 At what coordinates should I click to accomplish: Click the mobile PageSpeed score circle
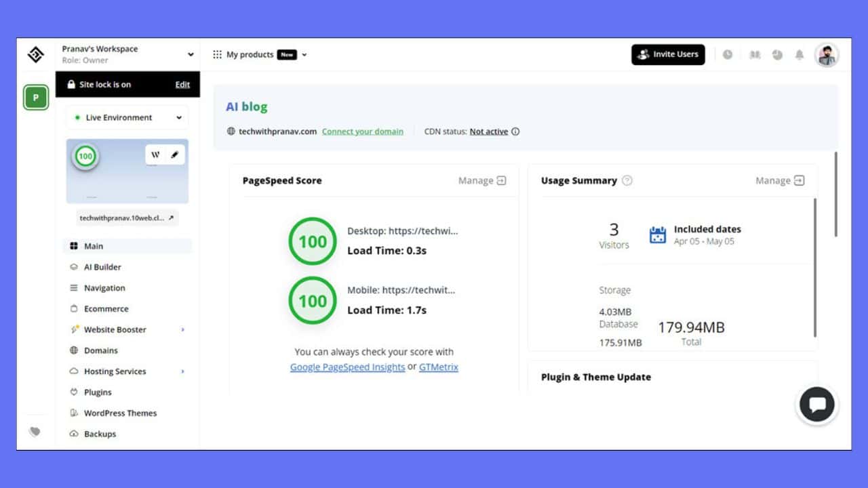[313, 301]
